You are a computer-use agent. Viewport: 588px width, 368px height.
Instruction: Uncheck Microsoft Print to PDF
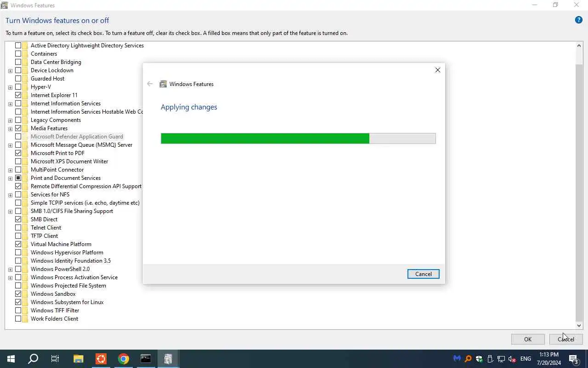[x=18, y=153]
